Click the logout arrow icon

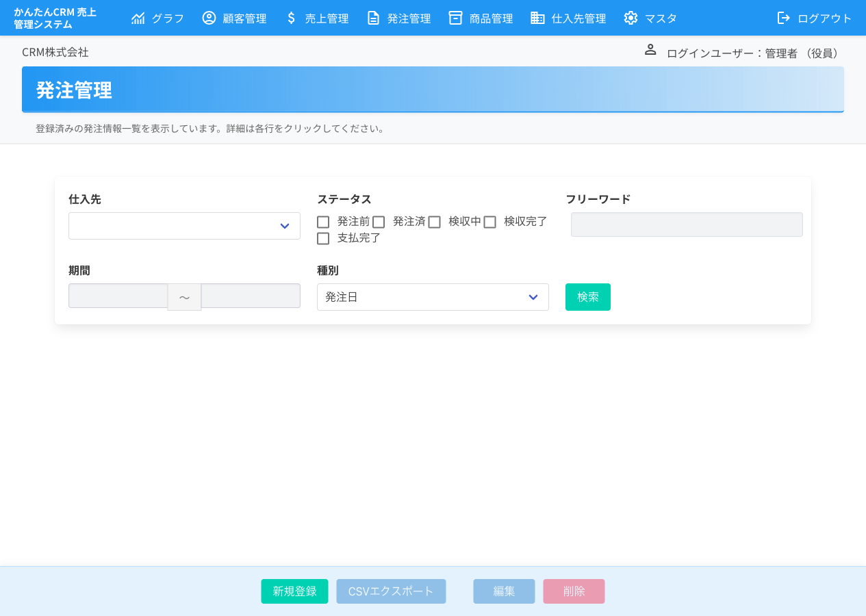pyautogui.click(x=783, y=18)
